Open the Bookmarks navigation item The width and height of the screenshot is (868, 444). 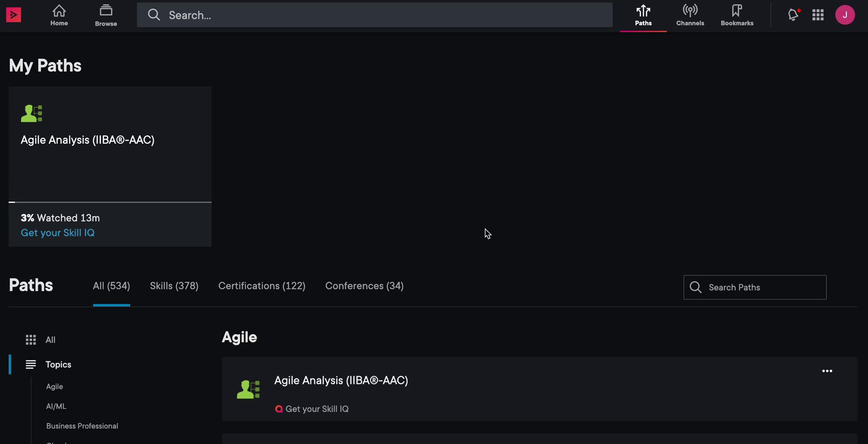[x=737, y=16]
